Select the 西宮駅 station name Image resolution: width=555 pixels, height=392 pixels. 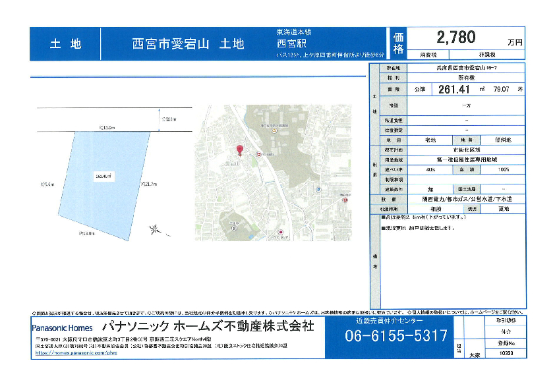pyautogui.click(x=293, y=43)
